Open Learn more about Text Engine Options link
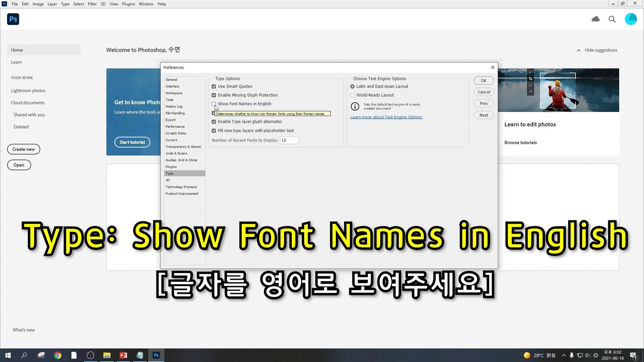Viewport: 644px width, 362px height. point(386,117)
